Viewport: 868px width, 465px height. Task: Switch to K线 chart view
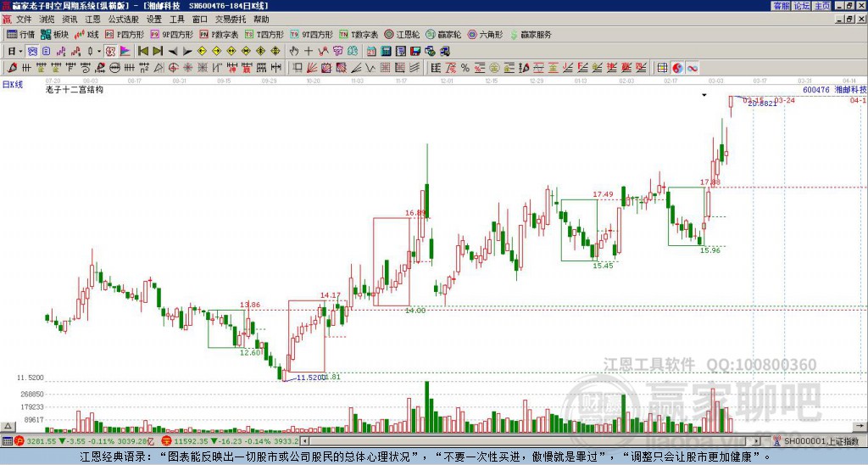86,34
